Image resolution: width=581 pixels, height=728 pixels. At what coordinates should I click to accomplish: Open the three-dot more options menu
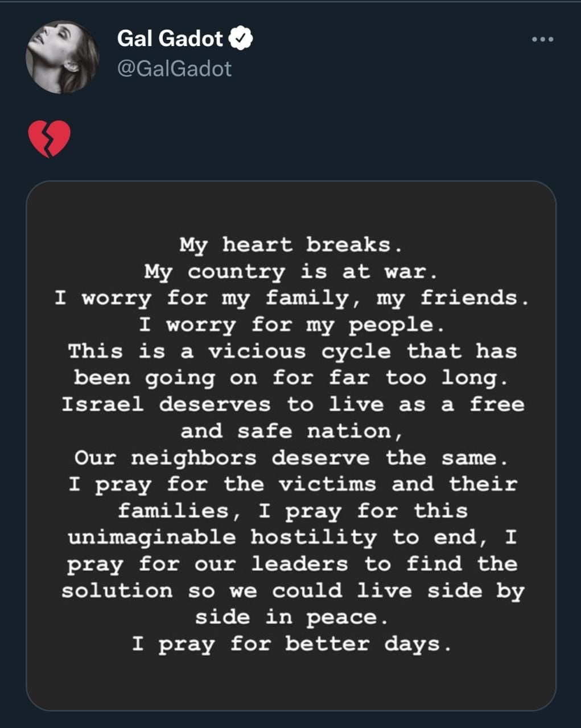tap(542, 39)
